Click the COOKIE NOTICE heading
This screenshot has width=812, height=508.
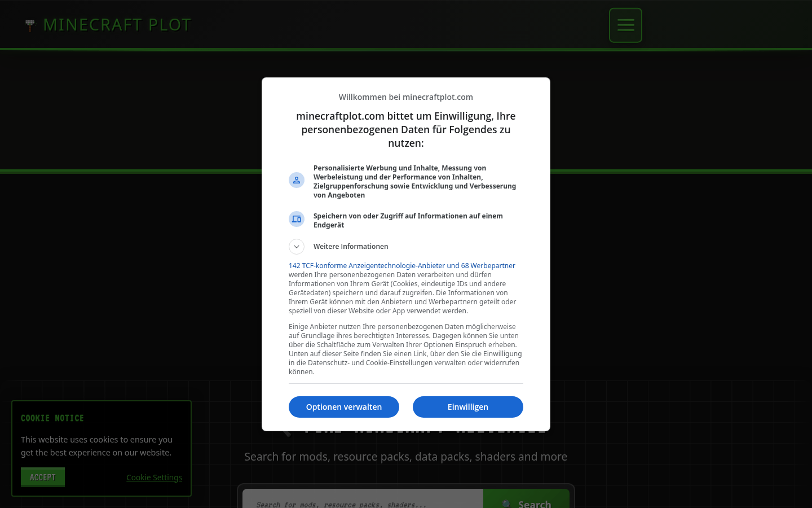pos(52,418)
